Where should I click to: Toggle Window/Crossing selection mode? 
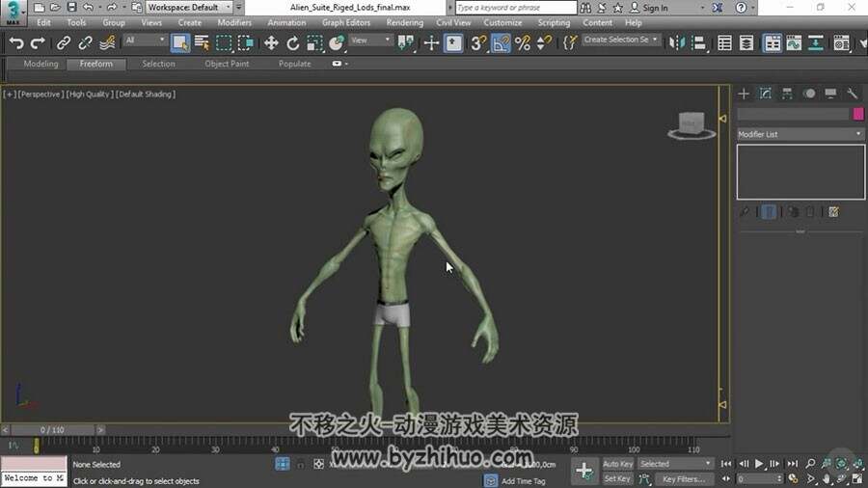(x=245, y=42)
